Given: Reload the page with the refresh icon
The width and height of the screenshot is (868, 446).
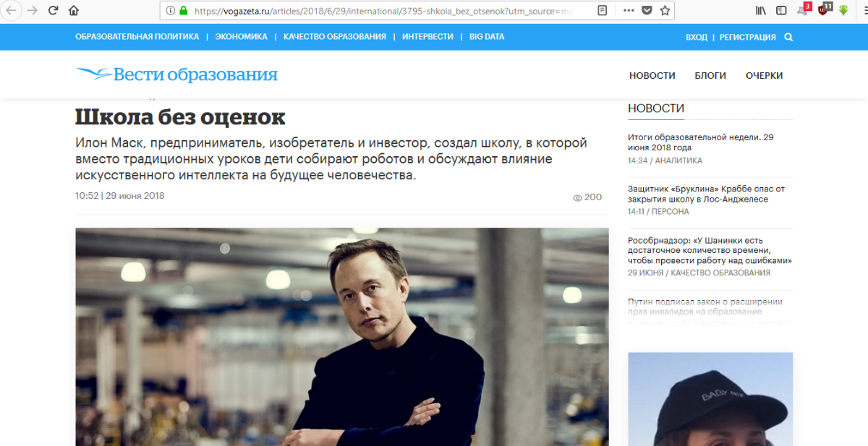Looking at the screenshot, I should click(53, 11).
